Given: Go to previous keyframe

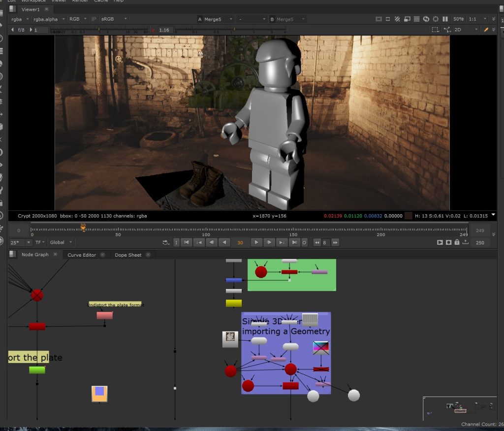Looking at the screenshot, I should (199, 242).
